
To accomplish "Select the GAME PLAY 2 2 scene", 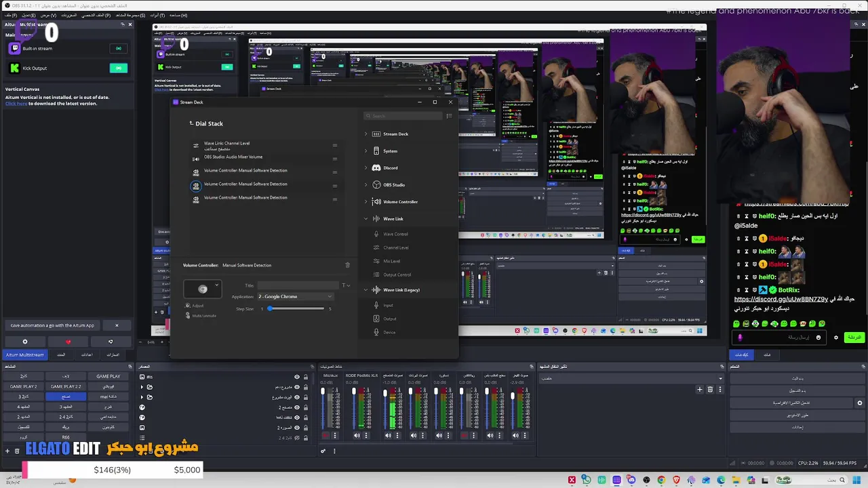I will (66, 386).
